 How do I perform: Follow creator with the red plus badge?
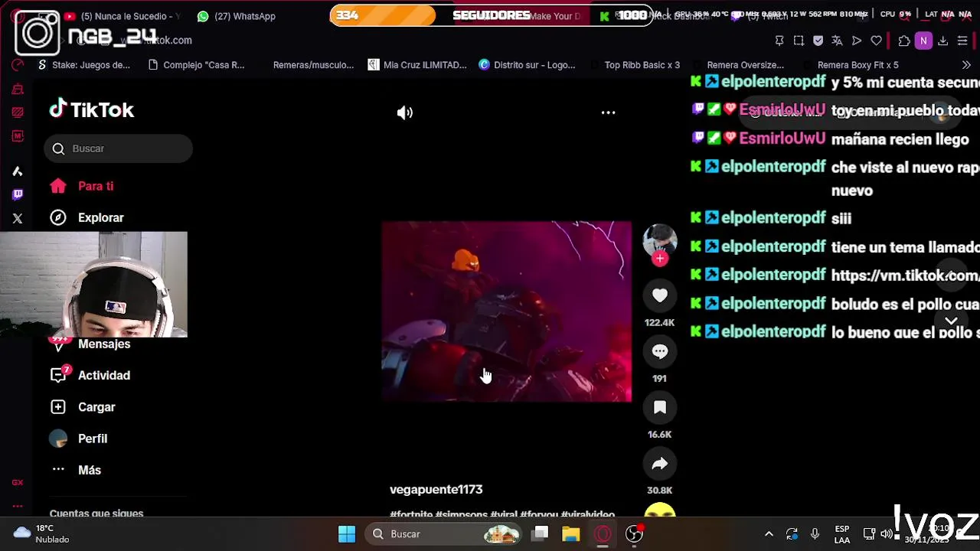(x=660, y=259)
